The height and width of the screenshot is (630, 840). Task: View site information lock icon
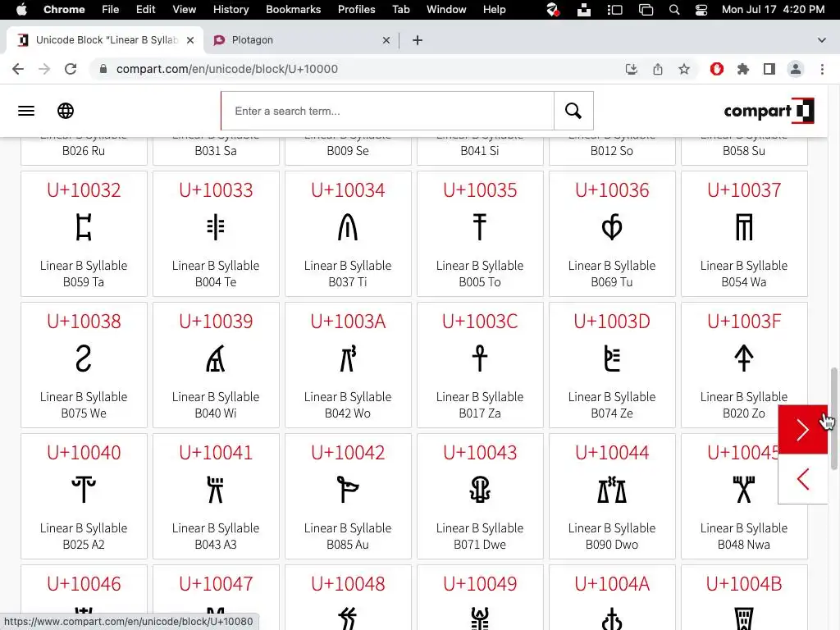pos(104,69)
